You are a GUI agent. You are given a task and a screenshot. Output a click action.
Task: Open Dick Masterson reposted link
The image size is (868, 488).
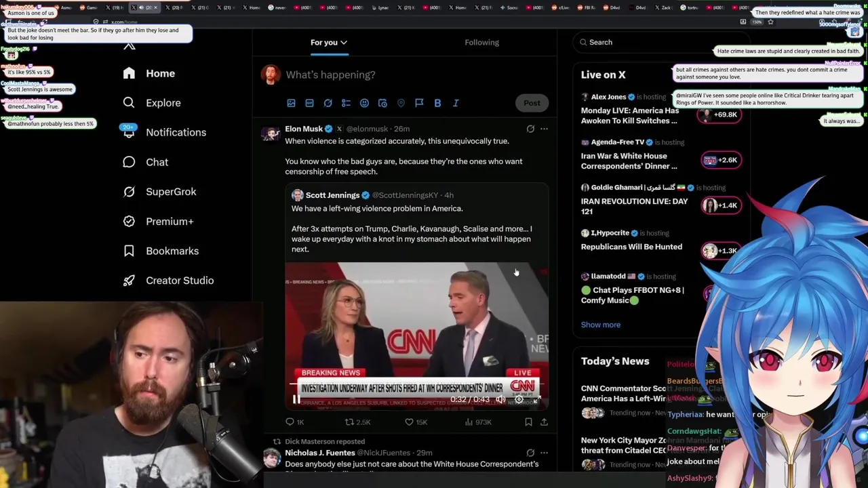pos(325,441)
